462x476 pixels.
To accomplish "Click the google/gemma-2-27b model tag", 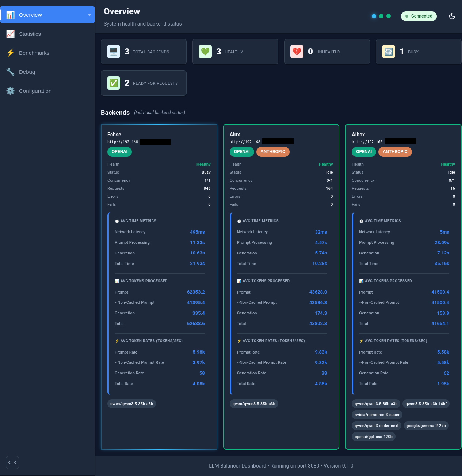I will 426,426.
